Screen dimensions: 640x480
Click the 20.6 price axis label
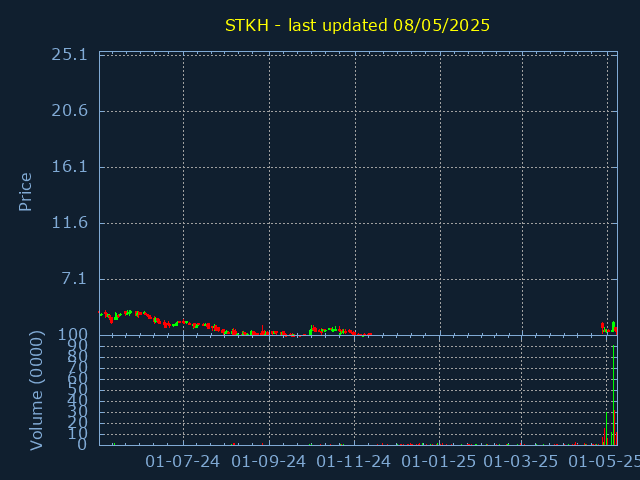point(69,111)
